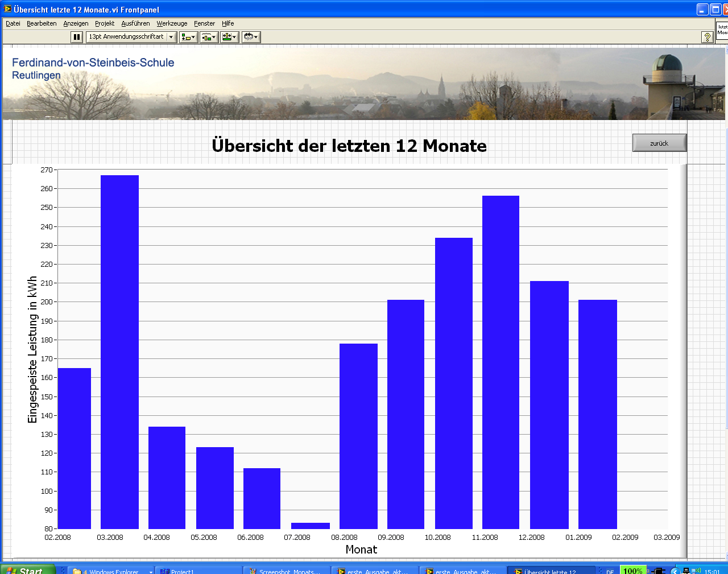Click the zurück button
The image size is (728, 574).
pos(659,143)
